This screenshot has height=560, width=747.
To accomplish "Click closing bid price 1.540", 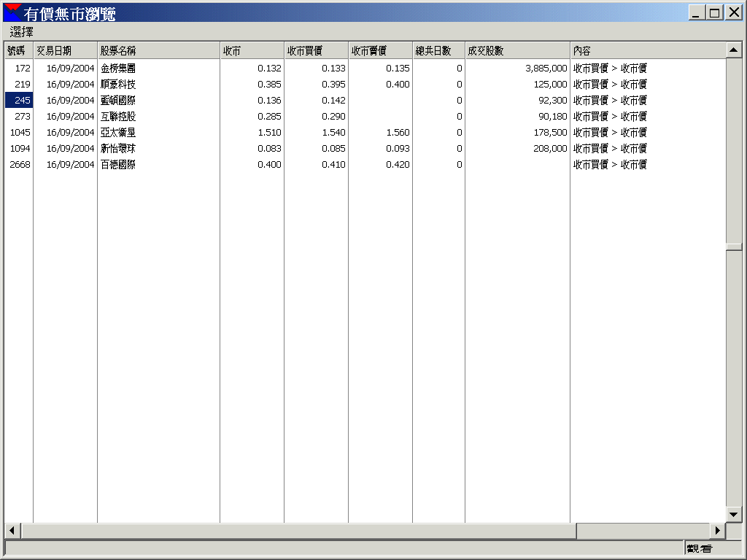I will point(333,133).
